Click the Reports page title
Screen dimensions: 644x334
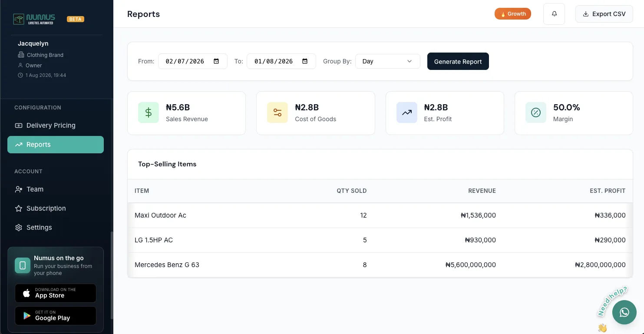coord(143,14)
